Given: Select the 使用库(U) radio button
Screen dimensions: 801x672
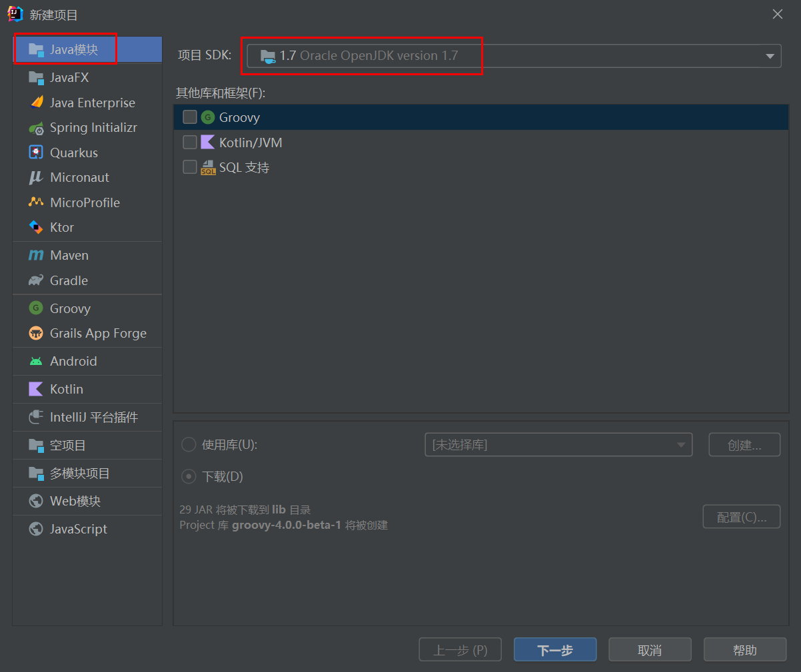Looking at the screenshot, I should (x=189, y=444).
